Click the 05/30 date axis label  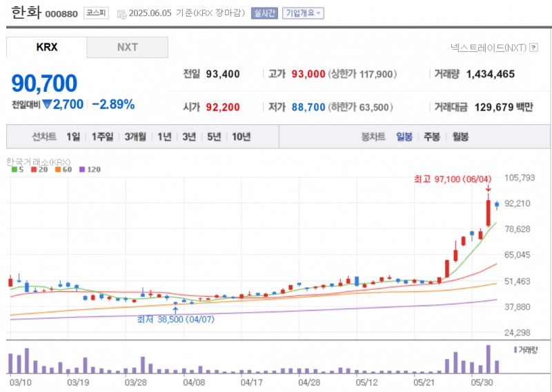(x=482, y=382)
